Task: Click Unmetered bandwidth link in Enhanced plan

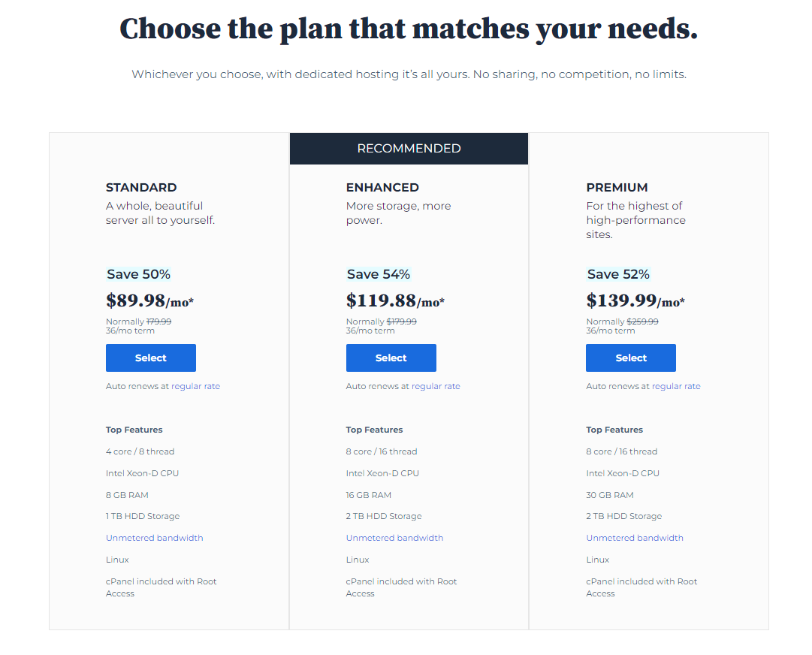Action: 394,538
